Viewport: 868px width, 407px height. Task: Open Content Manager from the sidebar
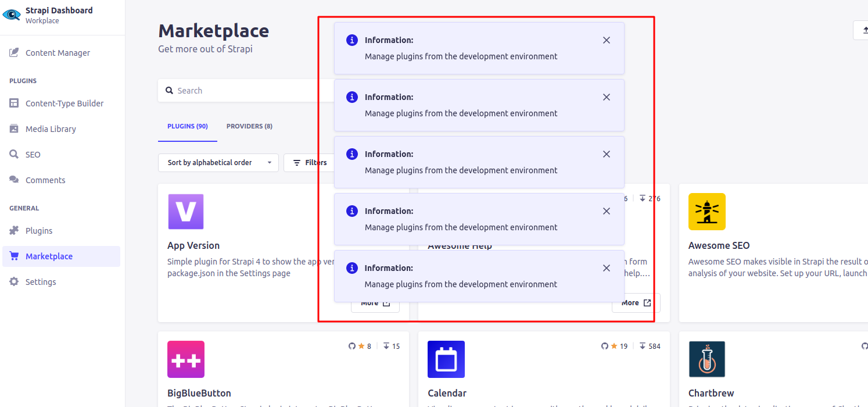click(57, 52)
